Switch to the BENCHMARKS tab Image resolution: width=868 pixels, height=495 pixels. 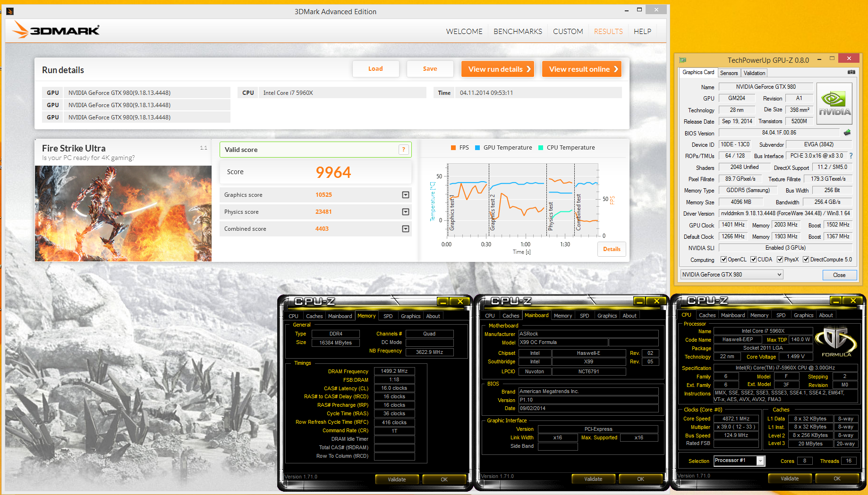(x=518, y=31)
